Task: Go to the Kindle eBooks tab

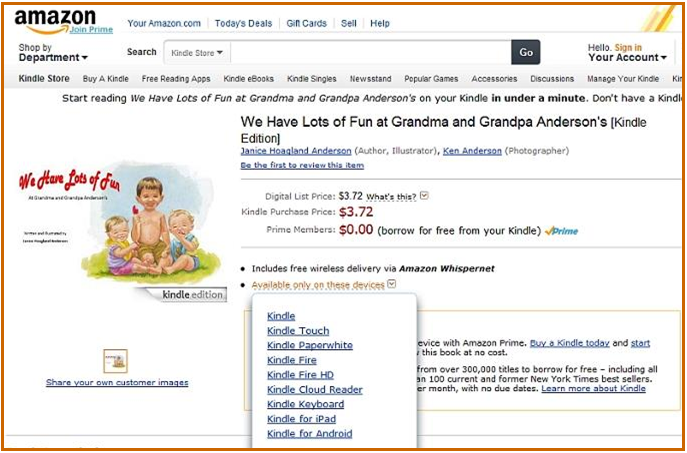Action: [248, 79]
